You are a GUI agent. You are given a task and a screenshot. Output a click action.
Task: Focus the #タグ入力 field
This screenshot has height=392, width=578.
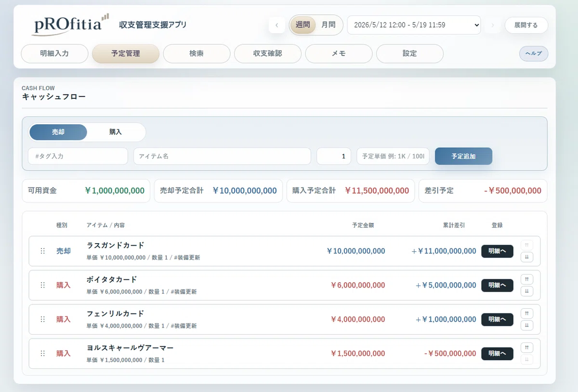(78, 157)
